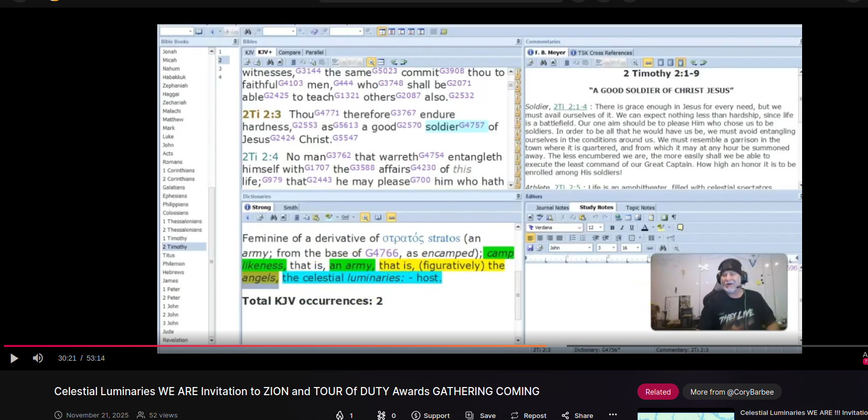Screen dimensions: 868x420
Task: Pick the font color A swatch
Action: pyautogui.click(x=645, y=228)
